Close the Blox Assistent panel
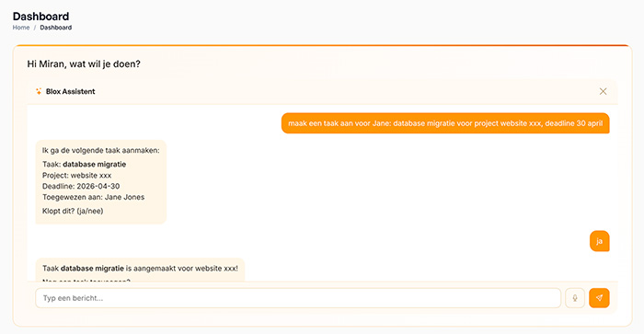 click(603, 91)
